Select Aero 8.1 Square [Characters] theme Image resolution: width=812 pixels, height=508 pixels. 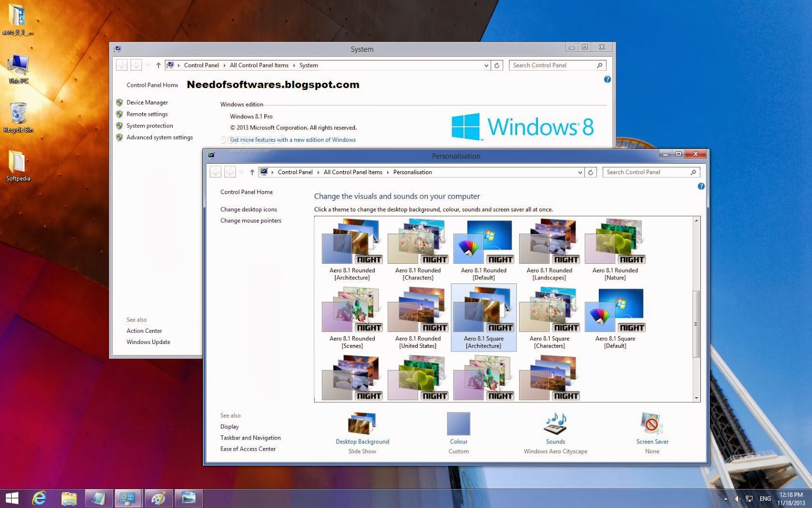tap(550, 318)
